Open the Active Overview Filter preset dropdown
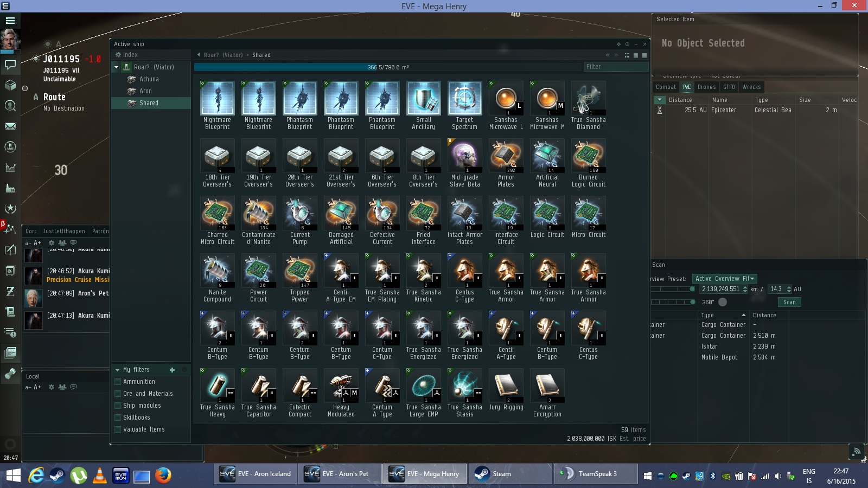This screenshot has height=488, width=868. [725, 279]
